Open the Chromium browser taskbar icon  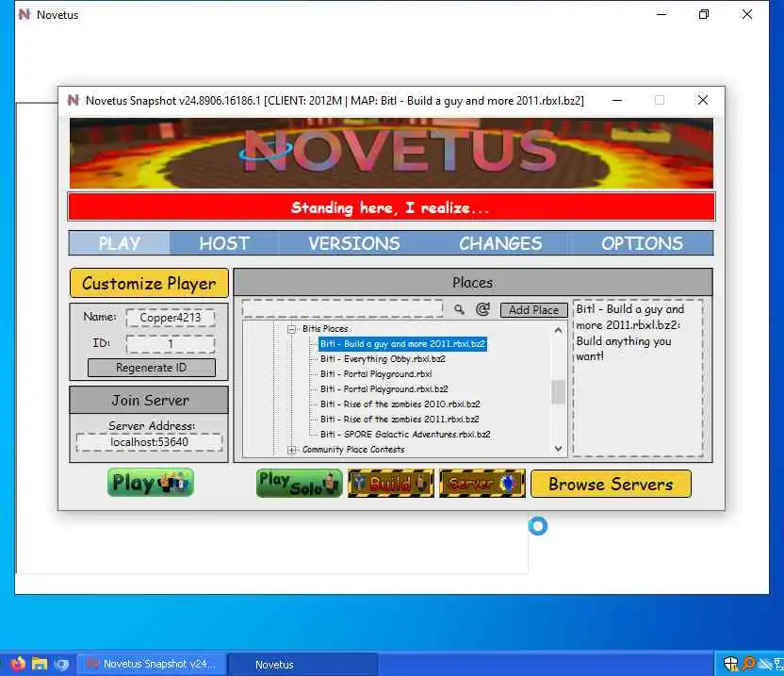[x=61, y=664]
